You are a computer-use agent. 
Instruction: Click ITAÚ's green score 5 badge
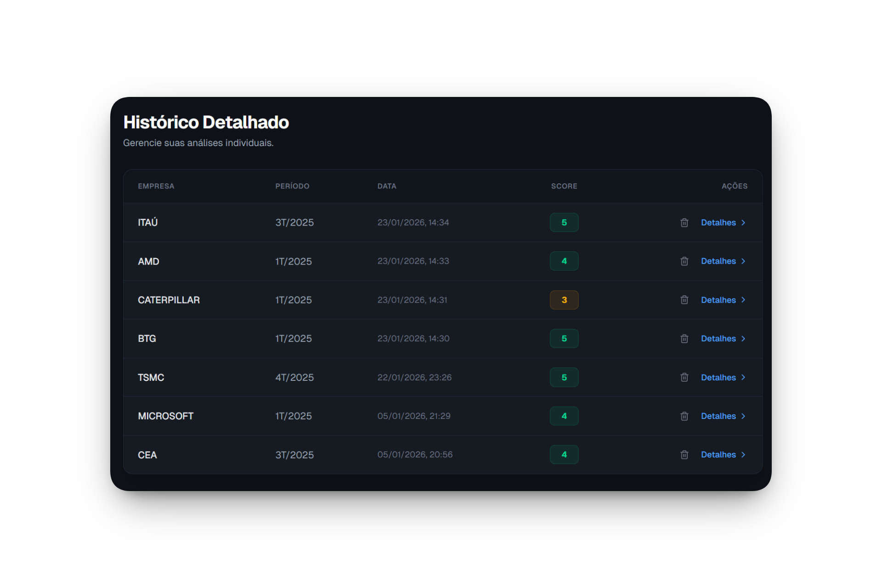click(x=564, y=223)
